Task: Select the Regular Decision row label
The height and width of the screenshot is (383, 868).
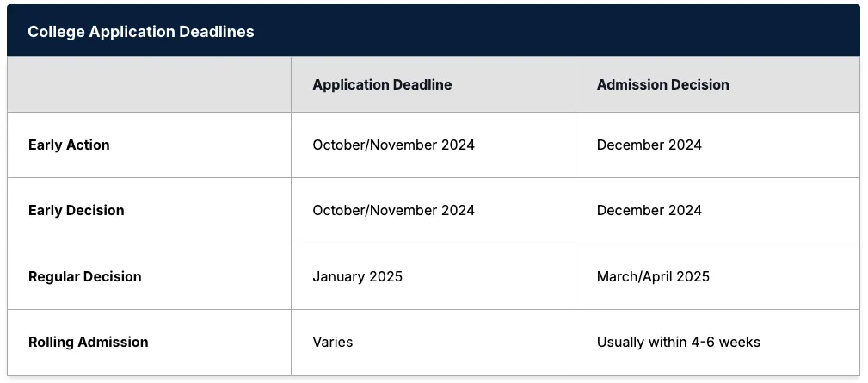Action: [x=84, y=276]
